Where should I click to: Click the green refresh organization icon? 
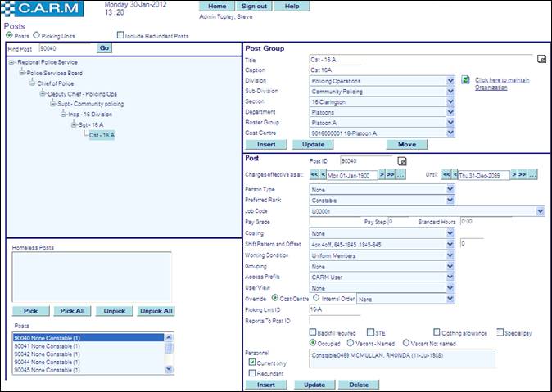[464, 80]
